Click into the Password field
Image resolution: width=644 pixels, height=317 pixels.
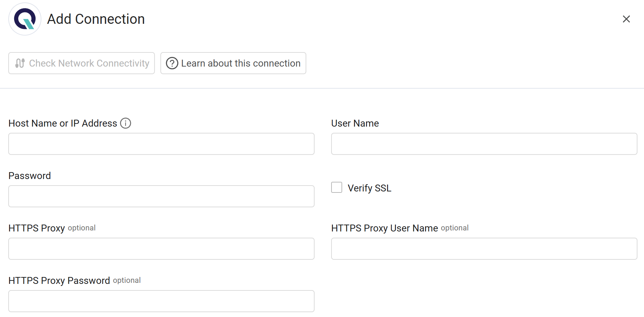point(161,196)
